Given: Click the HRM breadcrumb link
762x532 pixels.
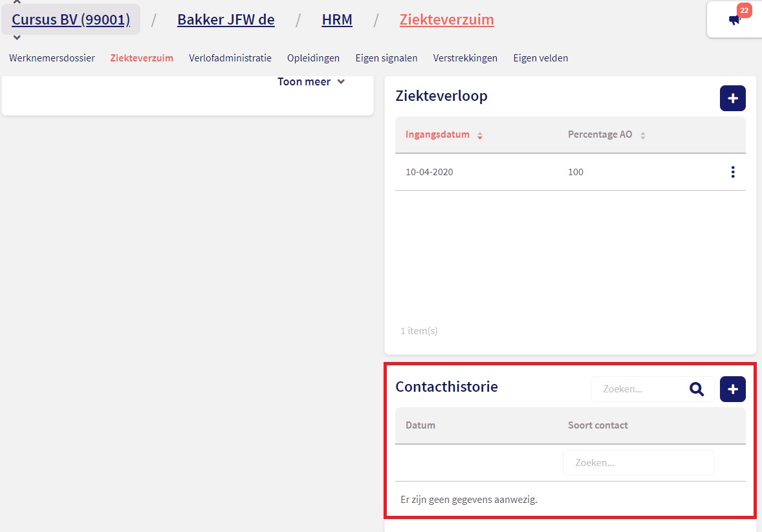Looking at the screenshot, I should pyautogui.click(x=337, y=20).
